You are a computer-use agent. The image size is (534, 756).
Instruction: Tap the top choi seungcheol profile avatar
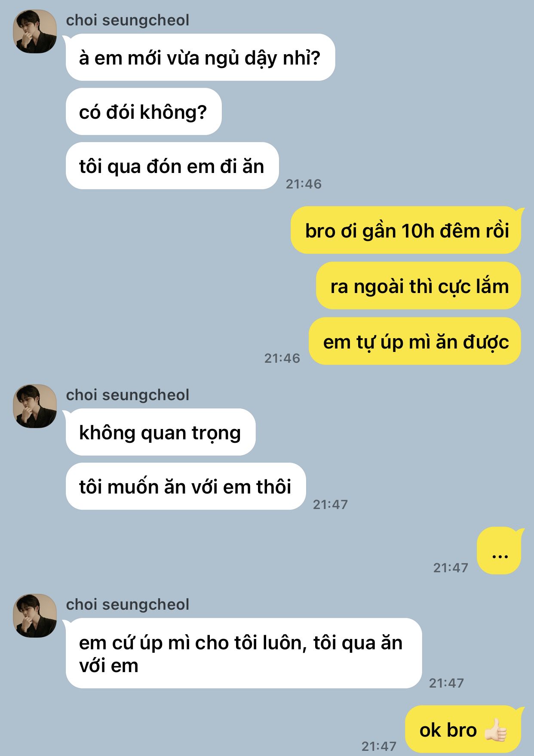coord(35,31)
